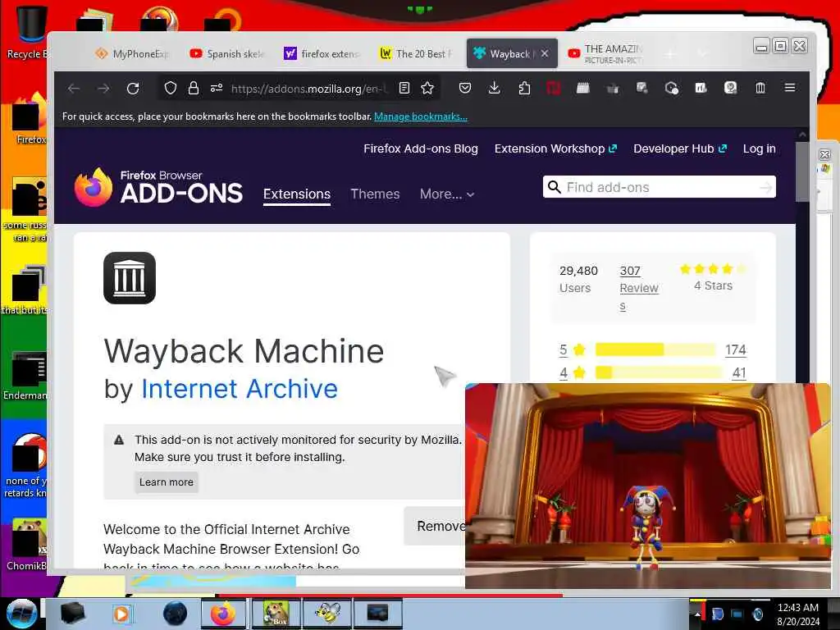Switch to The 20 Best tab
Screen dimensions: 840x630
pyautogui.click(x=416, y=53)
